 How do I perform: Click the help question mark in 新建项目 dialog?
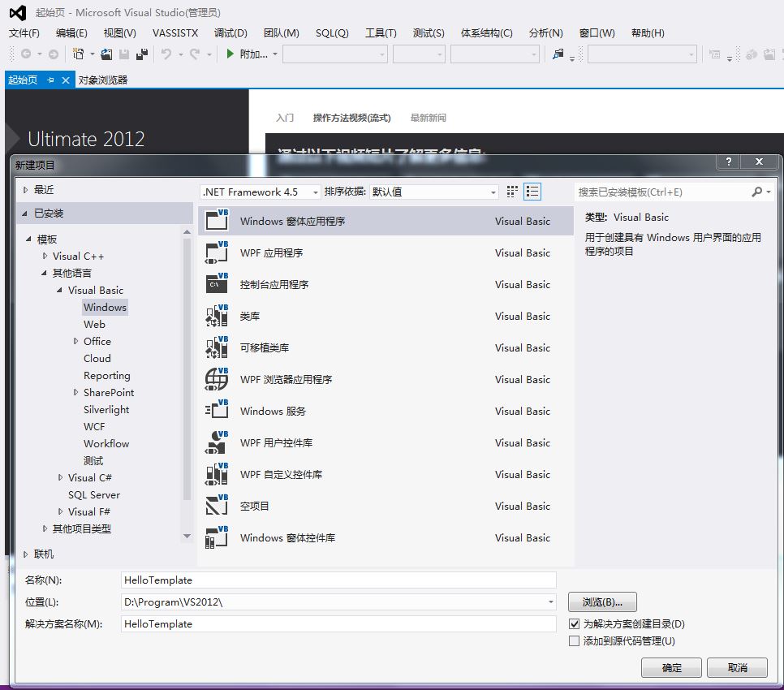click(729, 161)
